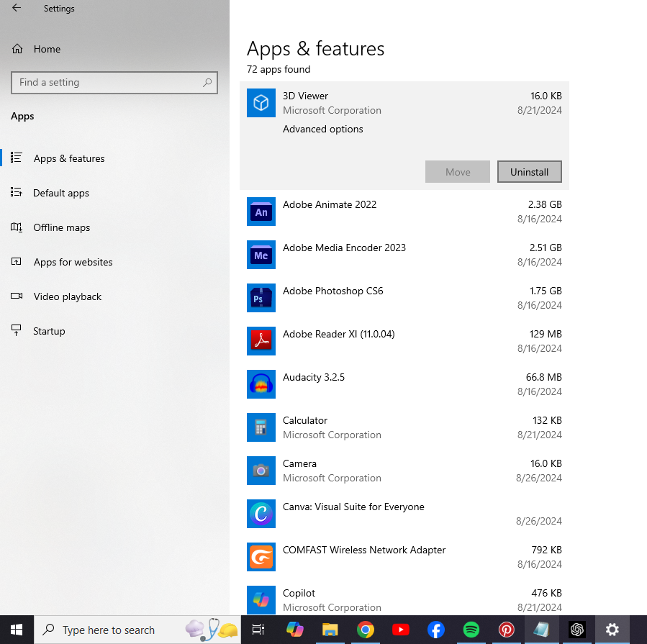Click the back arrow in Settings
The width and height of the screenshot is (647, 644).
click(x=17, y=8)
